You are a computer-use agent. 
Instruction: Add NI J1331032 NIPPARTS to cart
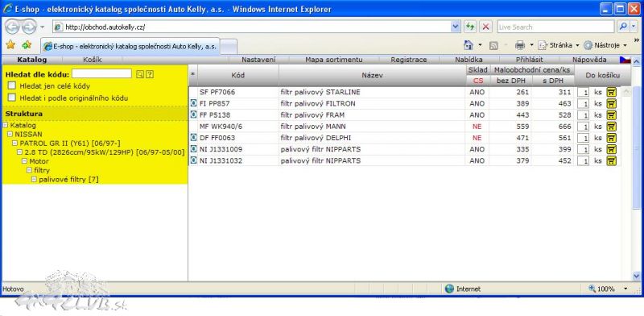(x=612, y=160)
